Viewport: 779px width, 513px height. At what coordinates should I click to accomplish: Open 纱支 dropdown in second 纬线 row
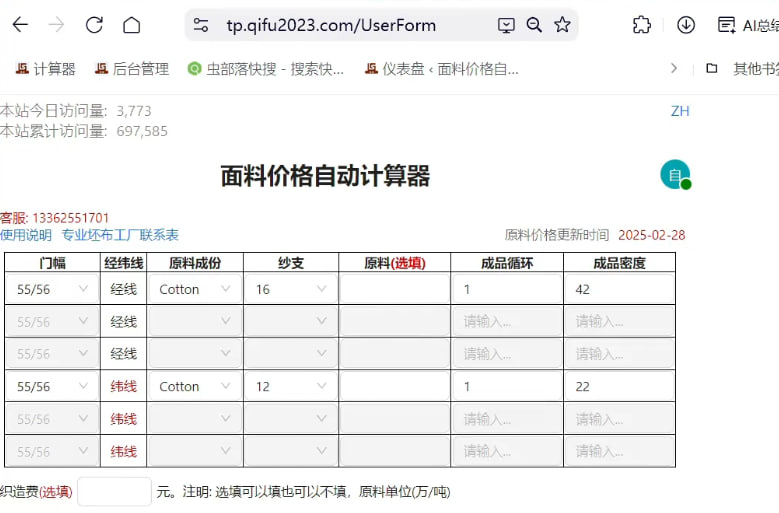(x=291, y=419)
